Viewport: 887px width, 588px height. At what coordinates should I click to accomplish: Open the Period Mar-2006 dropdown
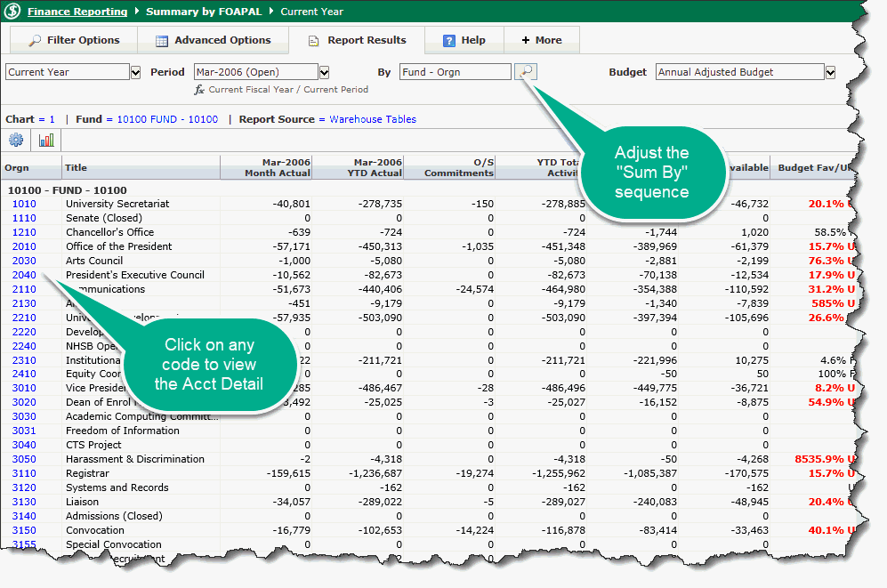(x=324, y=72)
